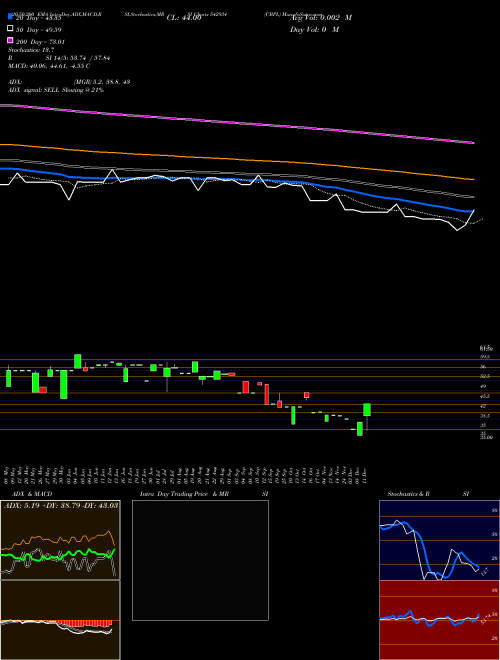
Task: Click the magenta 200-day moving average line
Action: click(237, 123)
